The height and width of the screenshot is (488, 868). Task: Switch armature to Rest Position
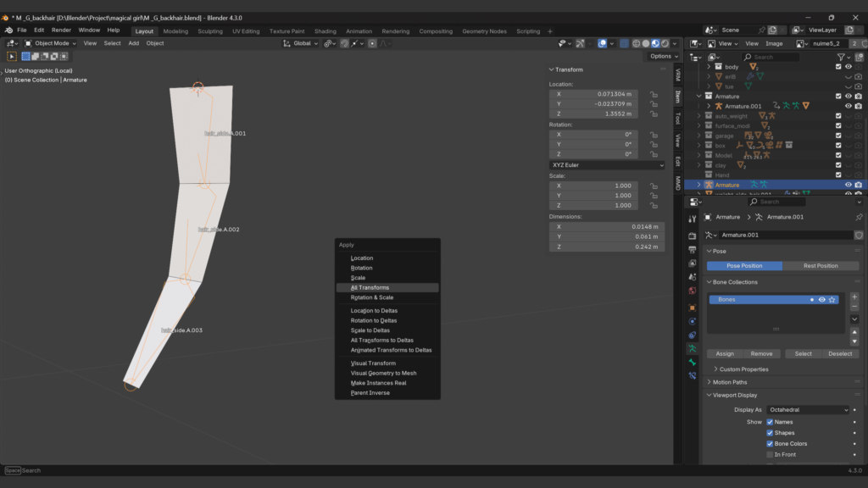pyautogui.click(x=821, y=266)
